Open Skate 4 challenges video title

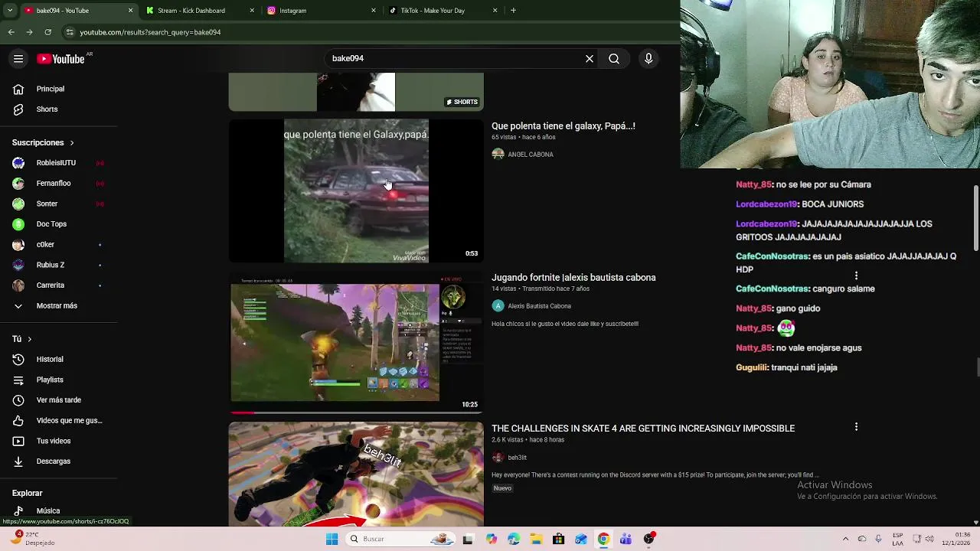click(x=643, y=429)
